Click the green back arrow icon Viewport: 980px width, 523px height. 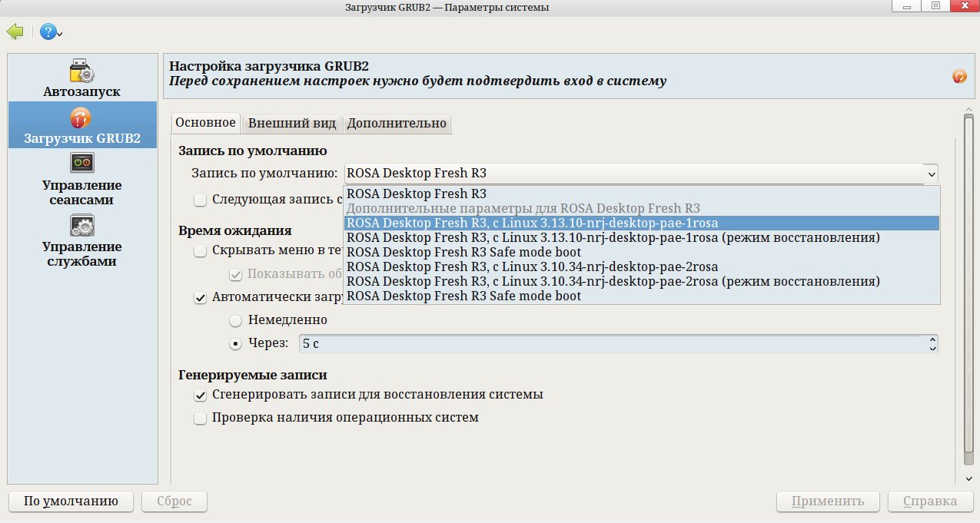point(15,31)
